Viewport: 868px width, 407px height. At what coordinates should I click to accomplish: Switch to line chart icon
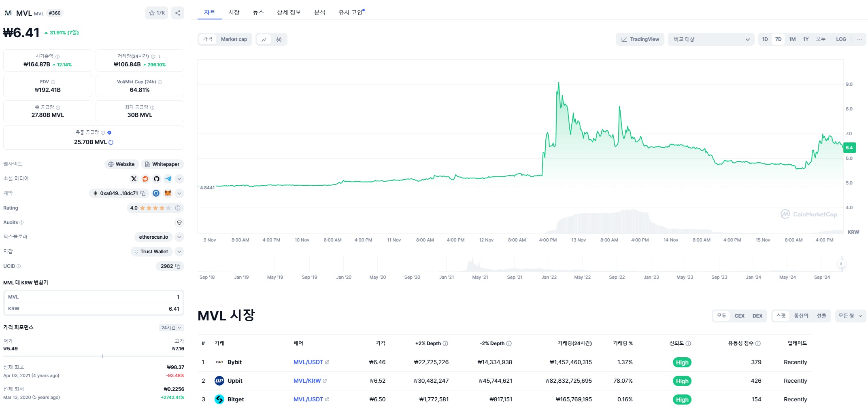pos(264,39)
